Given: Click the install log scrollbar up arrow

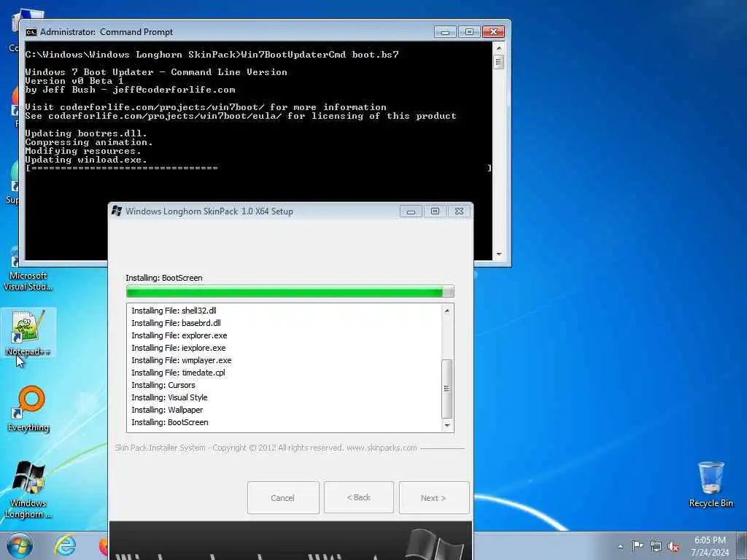Looking at the screenshot, I should (447, 311).
